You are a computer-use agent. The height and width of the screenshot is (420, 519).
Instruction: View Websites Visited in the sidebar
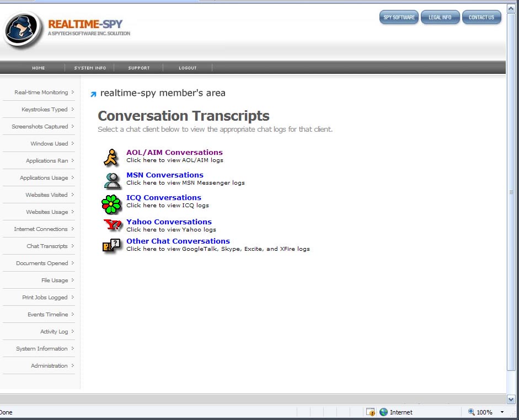click(46, 195)
